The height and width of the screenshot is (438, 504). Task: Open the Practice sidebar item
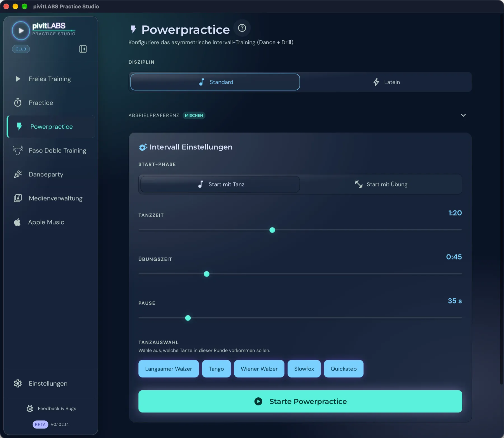pyautogui.click(x=51, y=103)
